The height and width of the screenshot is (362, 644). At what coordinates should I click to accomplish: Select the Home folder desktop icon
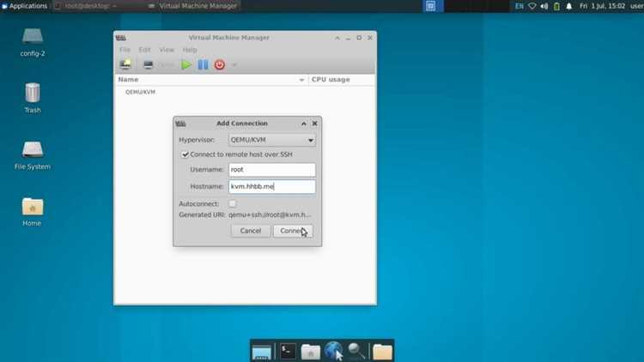click(x=33, y=212)
